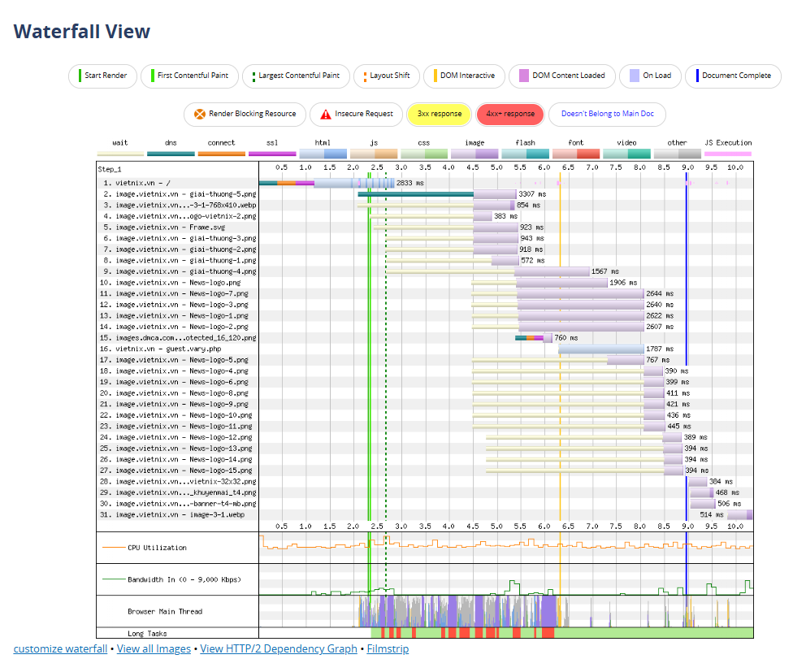
Task: Click the Start Render green line marker
Action: [80, 76]
